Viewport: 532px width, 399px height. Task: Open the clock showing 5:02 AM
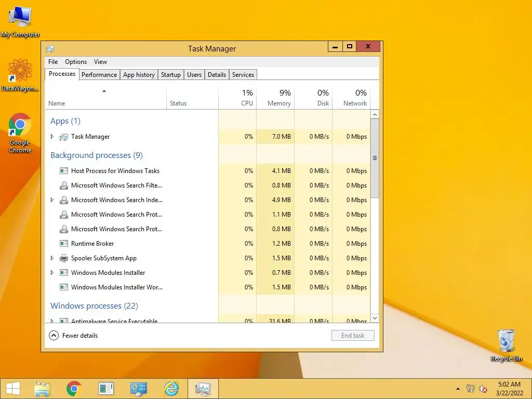(x=509, y=389)
